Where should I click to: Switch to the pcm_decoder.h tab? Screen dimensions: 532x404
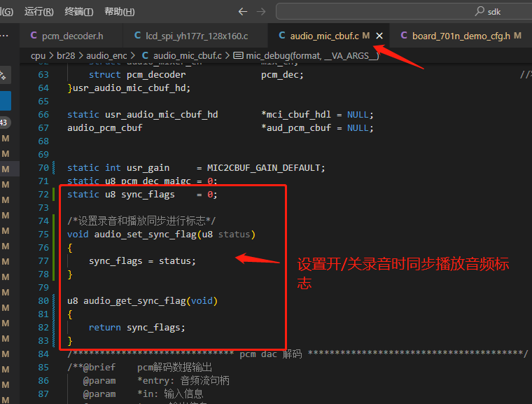point(66,36)
